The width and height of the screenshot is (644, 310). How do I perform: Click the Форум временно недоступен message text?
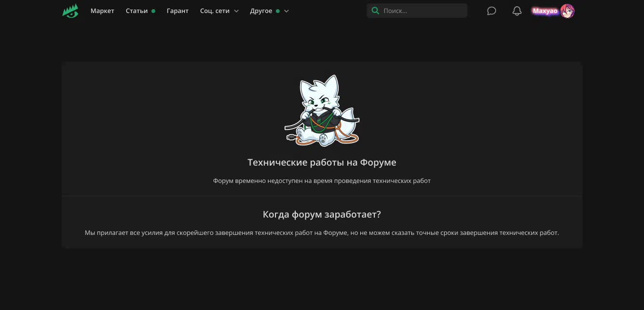(x=322, y=181)
